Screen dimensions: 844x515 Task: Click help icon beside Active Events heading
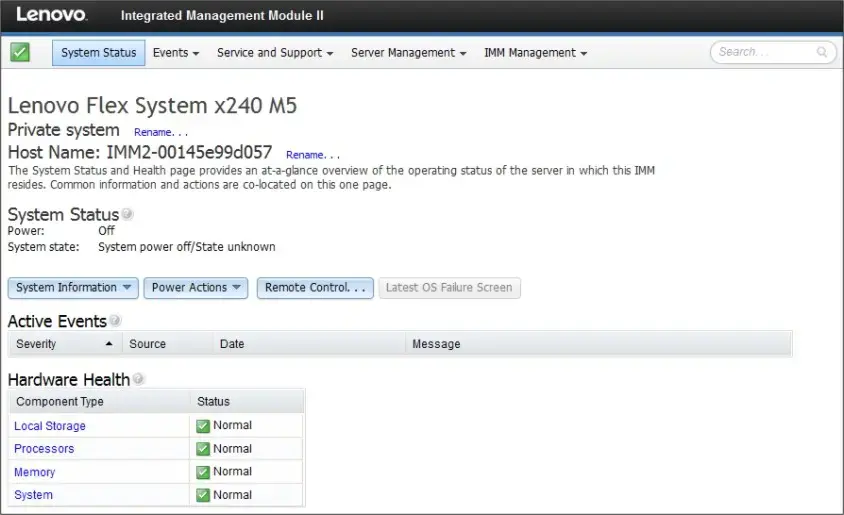click(x=116, y=321)
